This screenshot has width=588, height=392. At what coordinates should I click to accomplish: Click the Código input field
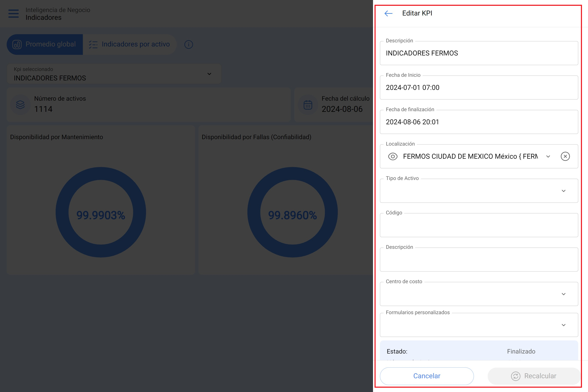(479, 225)
